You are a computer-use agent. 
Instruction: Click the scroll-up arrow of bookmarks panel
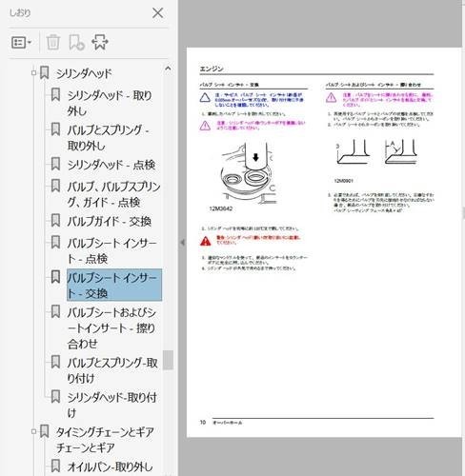[x=168, y=69]
